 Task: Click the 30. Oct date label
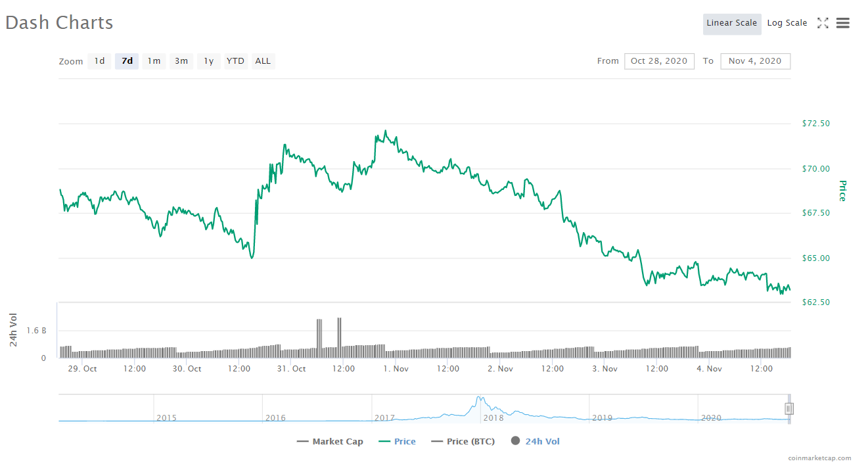pos(187,369)
